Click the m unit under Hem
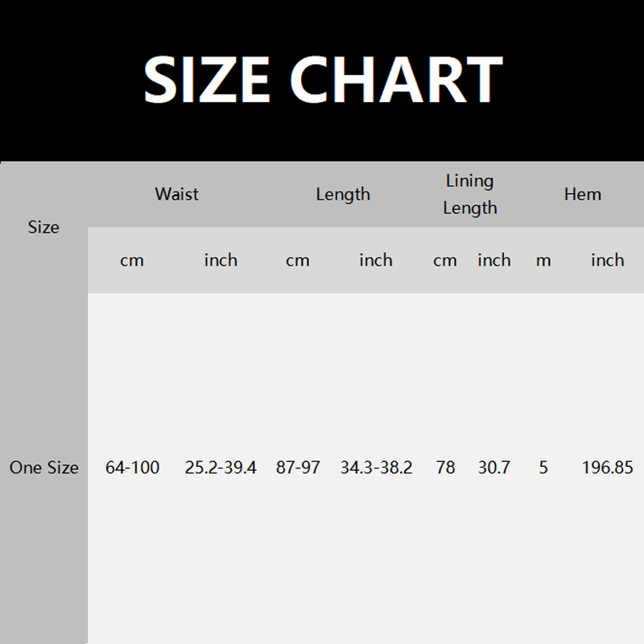644x644 pixels. click(x=543, y=261)
